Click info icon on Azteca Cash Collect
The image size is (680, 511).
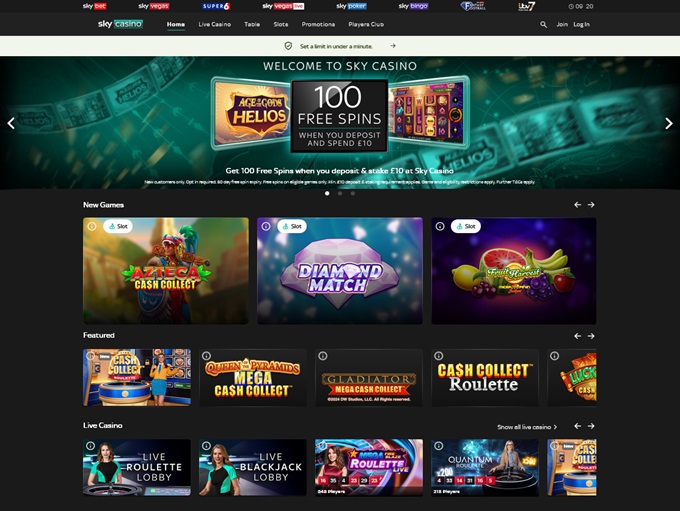pyautogui.click(x=92, y=226)
